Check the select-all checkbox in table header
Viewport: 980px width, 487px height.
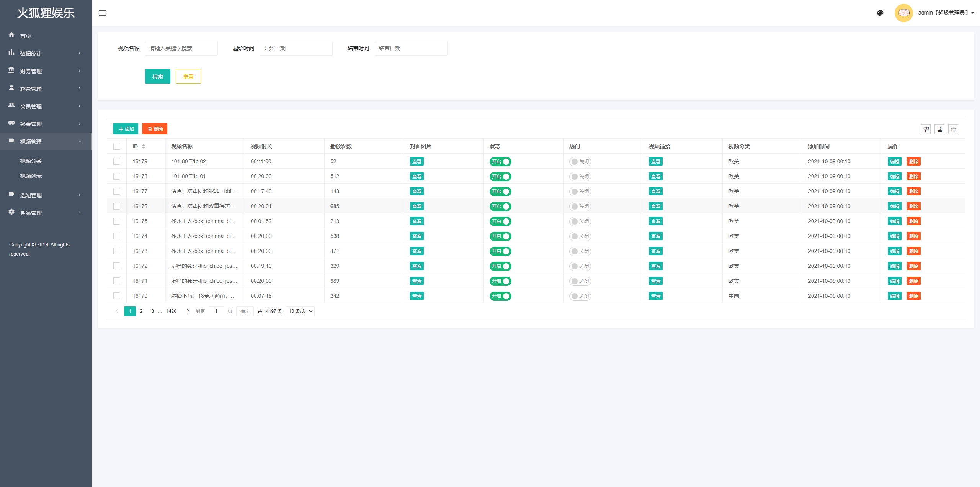pyautogui.click(x=117, y=146)
